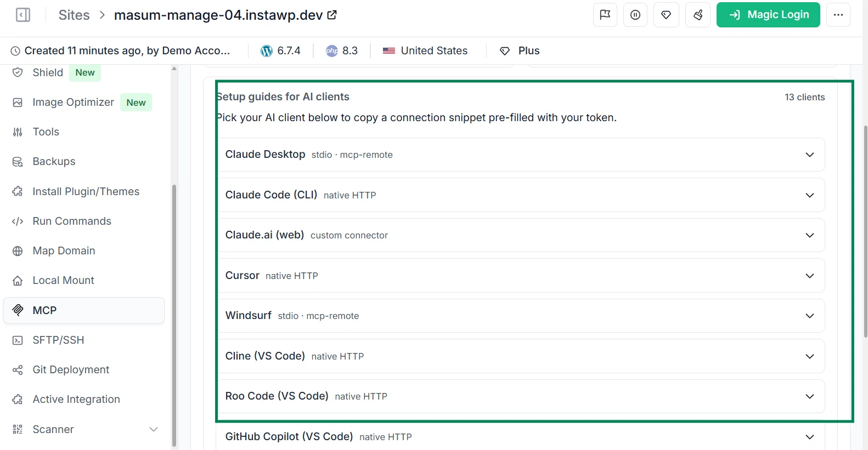The image size is (868, 450).
Task: Click the Git Deployment share icon
Action: [18, 370]
